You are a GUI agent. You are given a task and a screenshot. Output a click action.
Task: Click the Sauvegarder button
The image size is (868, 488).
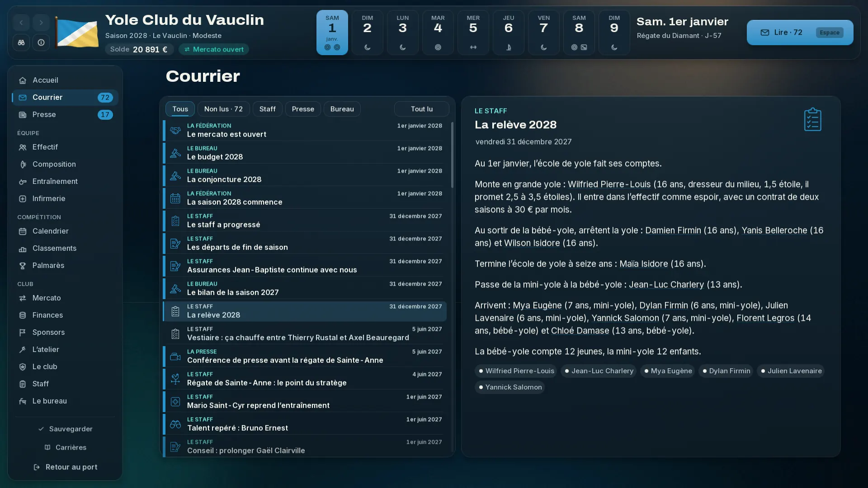pos(65,429)
